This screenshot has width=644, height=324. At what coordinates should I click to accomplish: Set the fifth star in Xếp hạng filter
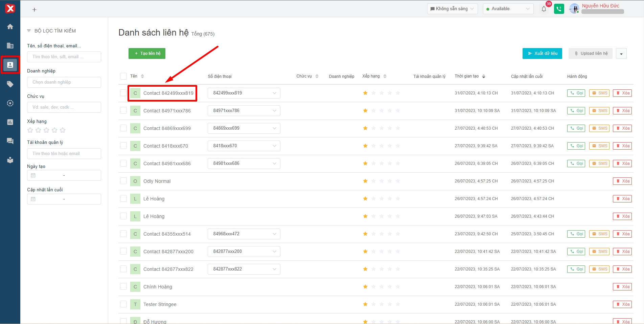pyautogui.click(x=63, y=130)
